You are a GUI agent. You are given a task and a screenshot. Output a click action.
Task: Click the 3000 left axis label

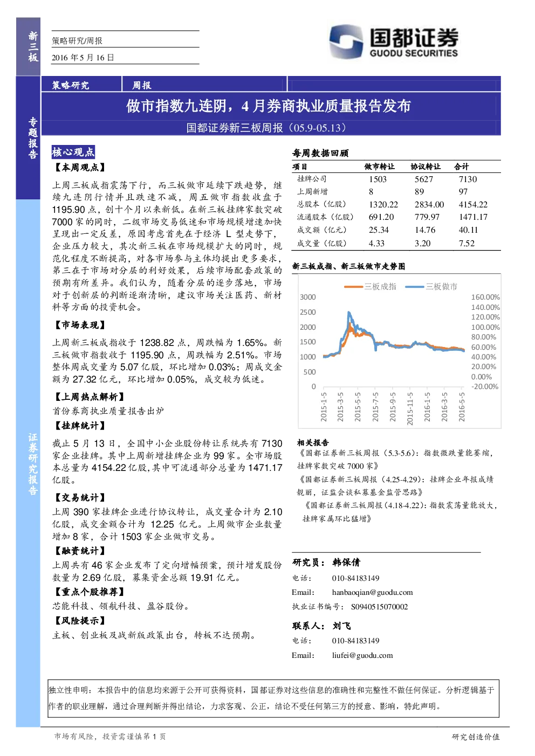(308, 297)
